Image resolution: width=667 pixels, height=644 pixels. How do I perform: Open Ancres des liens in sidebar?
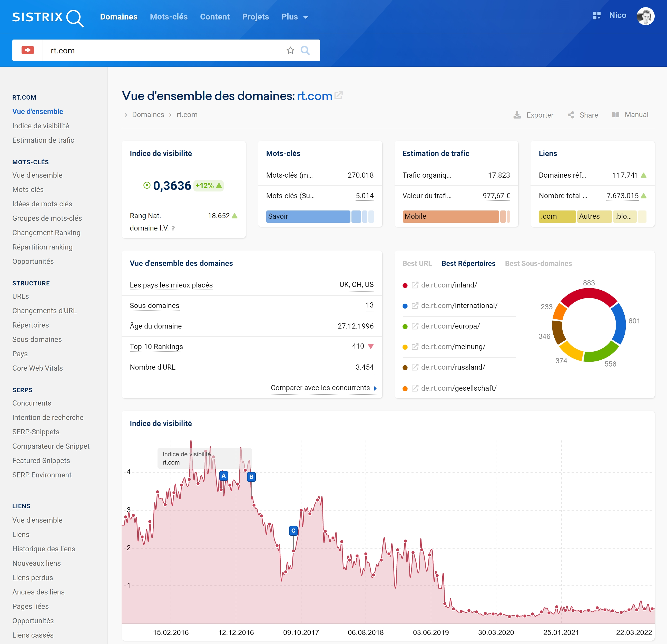point(38,592)
